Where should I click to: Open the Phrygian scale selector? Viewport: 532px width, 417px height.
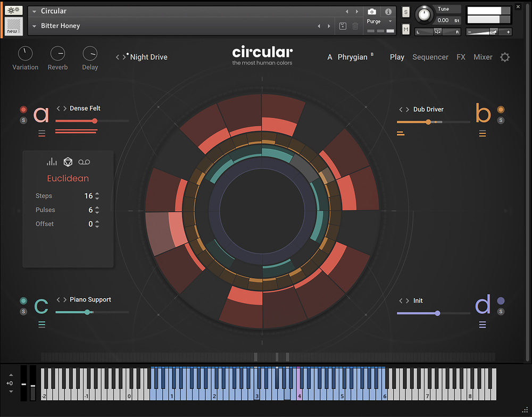click(x=352, y=57)
